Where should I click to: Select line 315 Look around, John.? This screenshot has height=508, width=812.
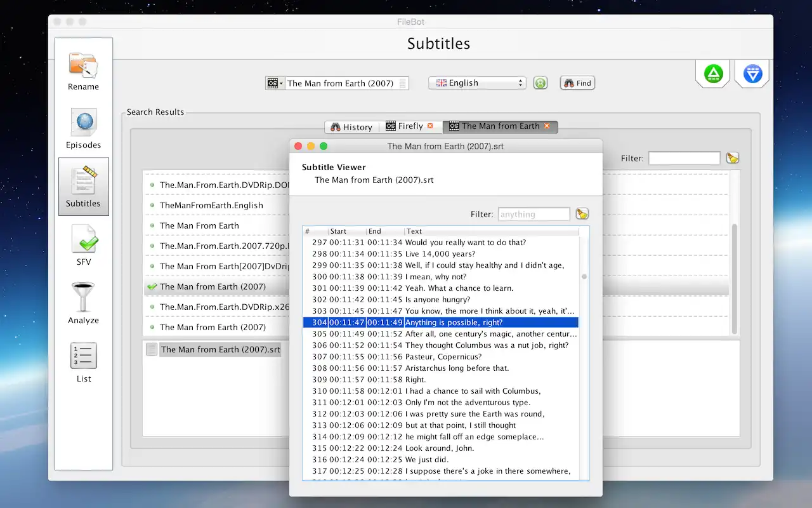click(441, 448)
